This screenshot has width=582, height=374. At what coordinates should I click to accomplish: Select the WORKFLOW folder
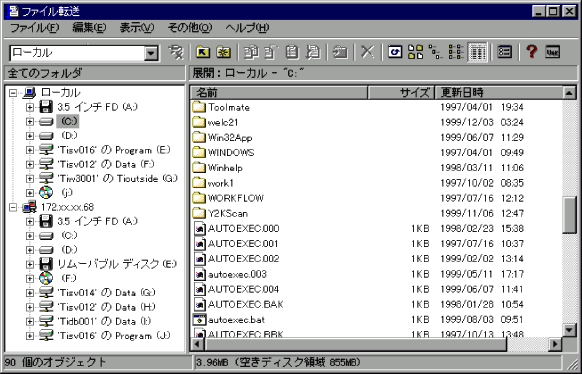(236, 199)
